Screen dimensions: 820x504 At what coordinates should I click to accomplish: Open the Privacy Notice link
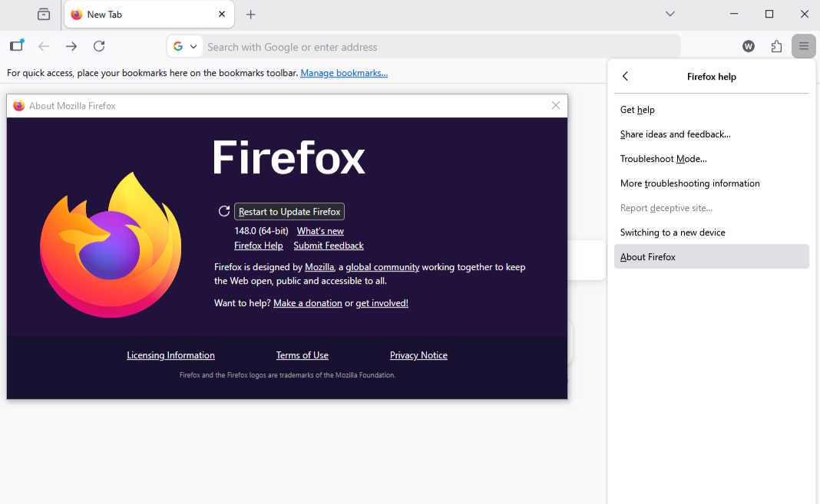(418, 354)
